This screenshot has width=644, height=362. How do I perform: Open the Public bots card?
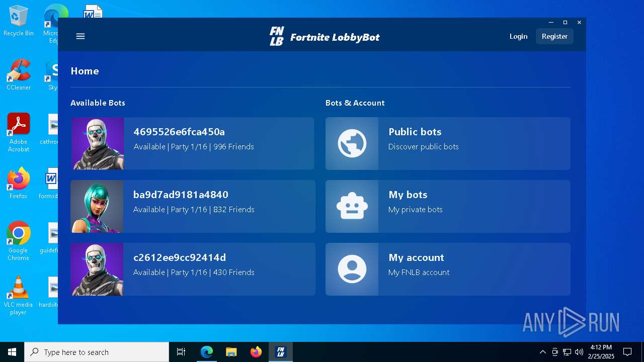448,143
